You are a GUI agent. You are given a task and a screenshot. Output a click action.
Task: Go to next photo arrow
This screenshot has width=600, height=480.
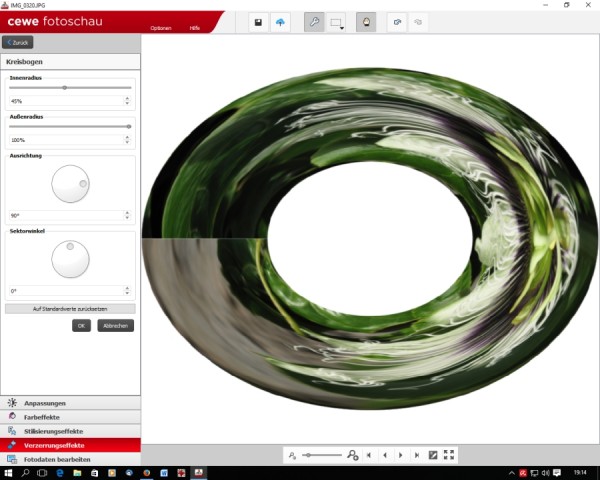401,455
